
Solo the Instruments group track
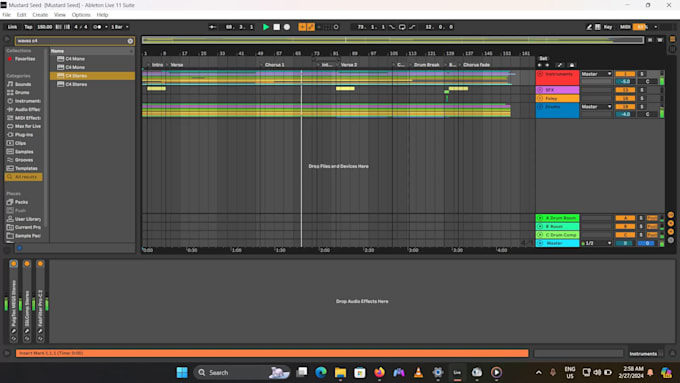[x=642, y=74]
